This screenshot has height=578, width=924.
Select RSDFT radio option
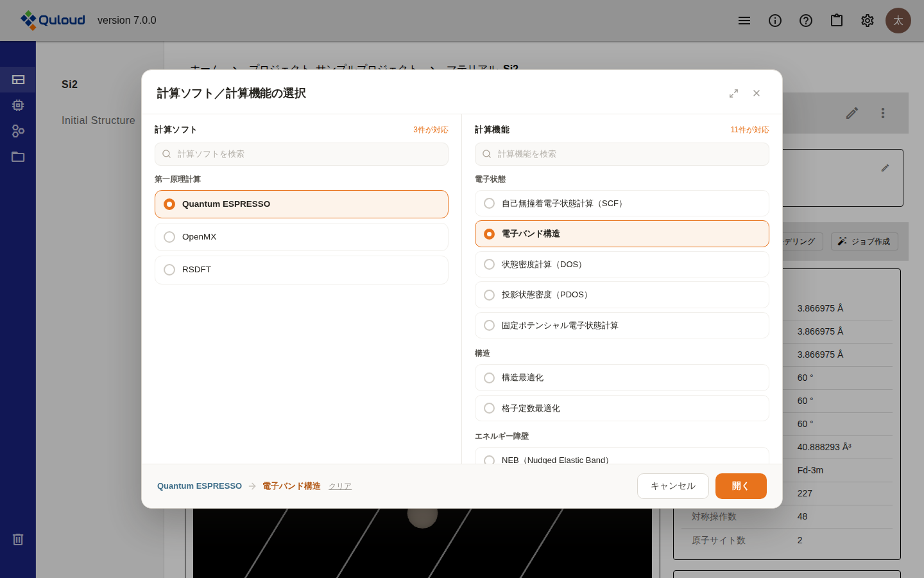(302, 270)
